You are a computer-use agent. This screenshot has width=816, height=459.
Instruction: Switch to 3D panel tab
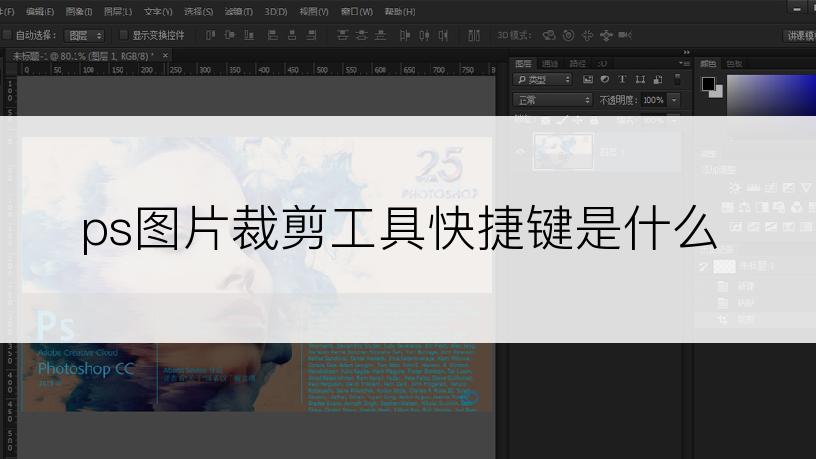pos(602,63)
